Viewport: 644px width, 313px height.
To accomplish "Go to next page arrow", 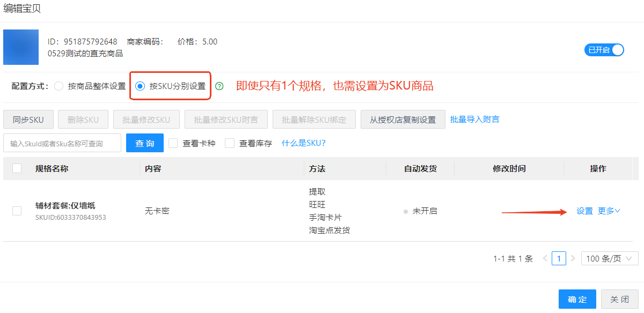I will 573,258.
